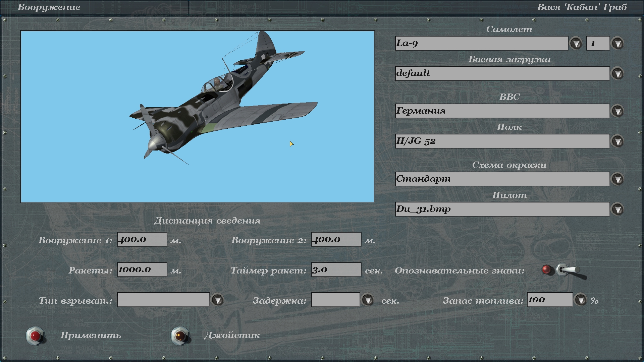This screenshot has height=362, width=644.
Task: Open the Пилот skin dropdown arrow
Action: coord(618,209)
